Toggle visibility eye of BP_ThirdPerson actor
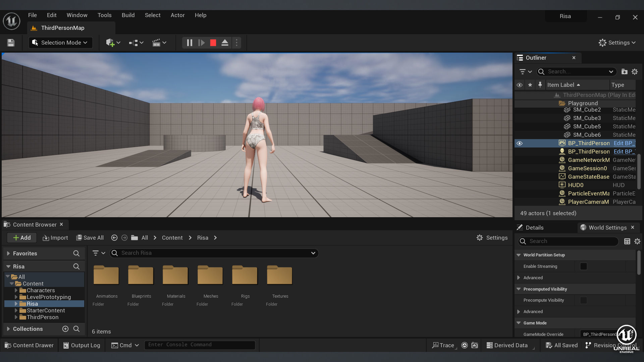The image size is (644, 362). coord(520,143)
